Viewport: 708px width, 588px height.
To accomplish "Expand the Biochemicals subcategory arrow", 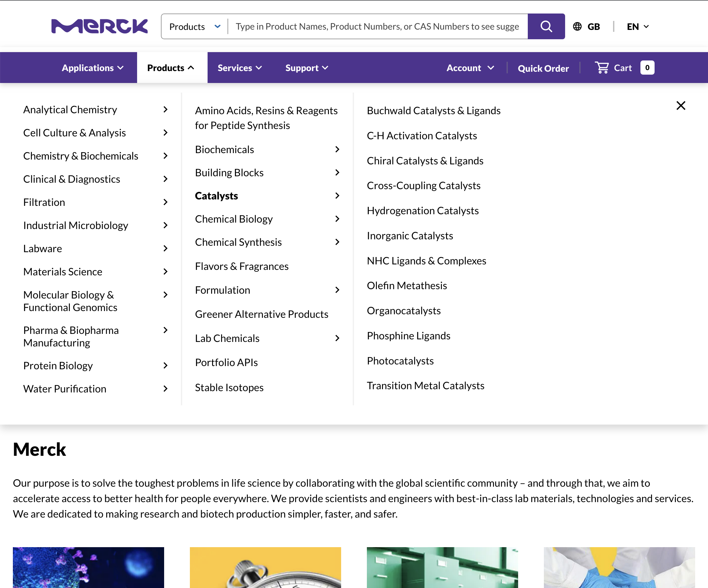I will coord(337,149).
